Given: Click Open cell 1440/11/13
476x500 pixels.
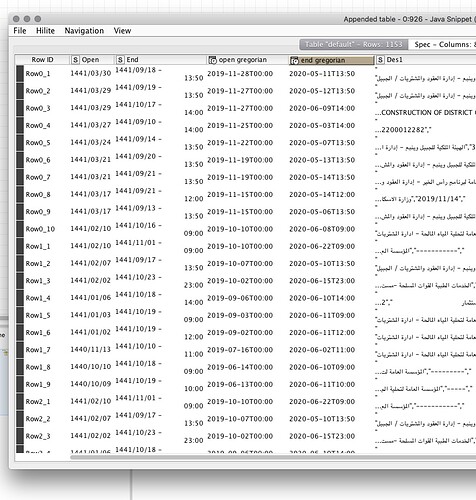Looking at the screenshot, I should (91, 350).
